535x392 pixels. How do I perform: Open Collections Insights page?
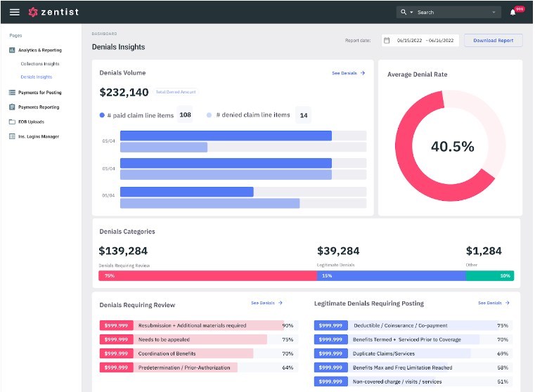[x=40, y=64]
